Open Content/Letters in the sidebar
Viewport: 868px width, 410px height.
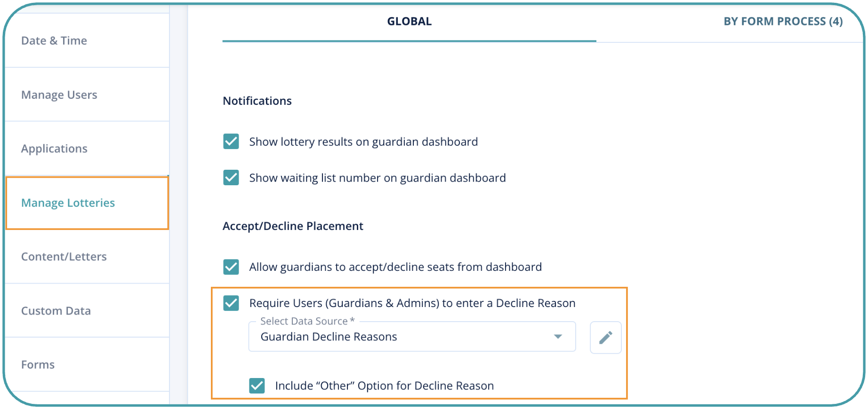click(x=64, y=257)
